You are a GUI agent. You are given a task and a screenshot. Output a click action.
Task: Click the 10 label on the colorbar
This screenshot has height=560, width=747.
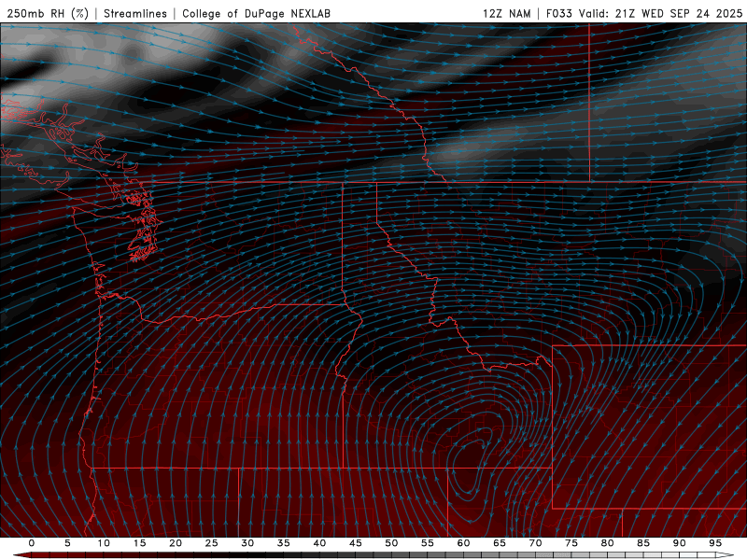pos(104,543)
